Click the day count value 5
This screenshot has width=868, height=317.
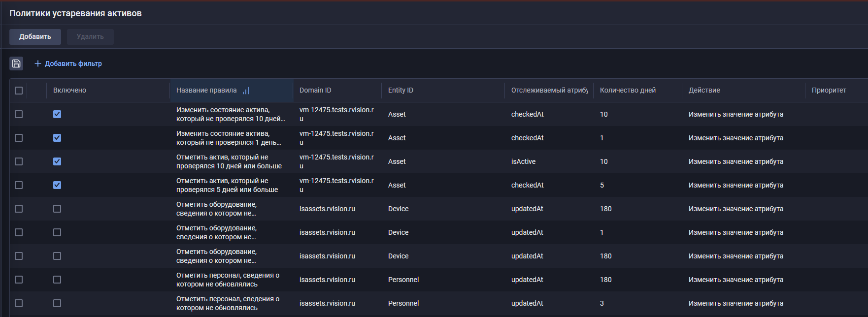pyautogui.click(x=602, y=185)
